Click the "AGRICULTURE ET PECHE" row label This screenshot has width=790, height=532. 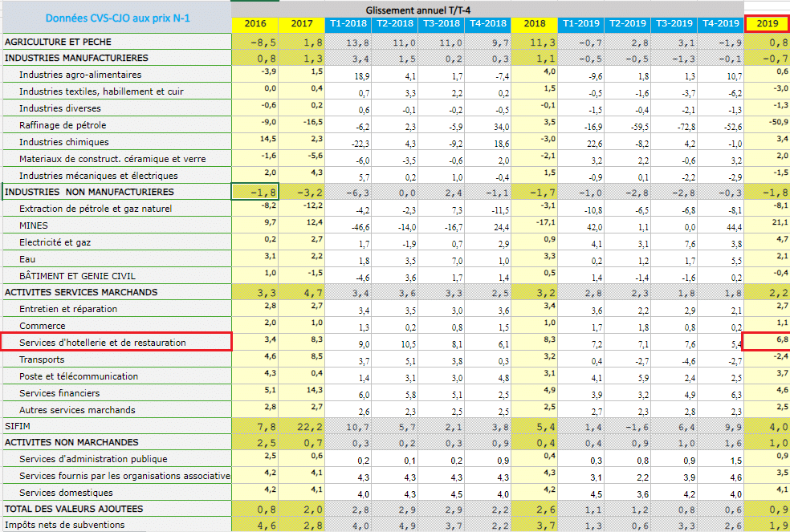(x=58, y=41)
